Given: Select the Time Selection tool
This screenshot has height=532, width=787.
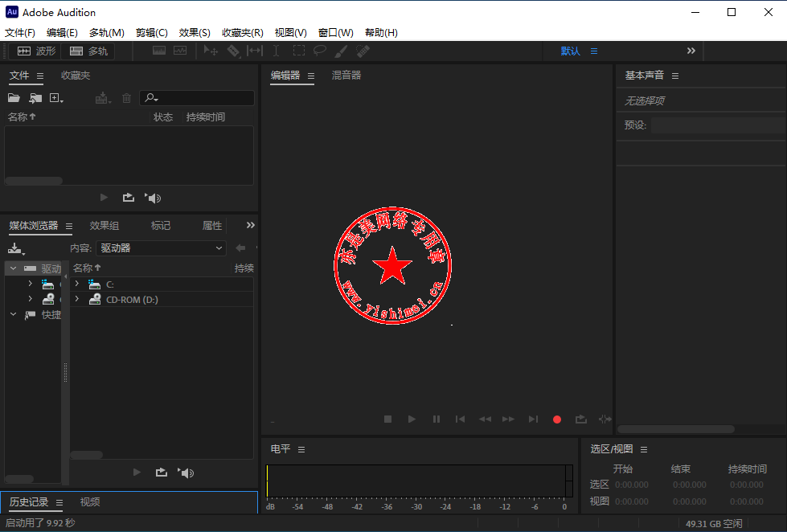Looking at the screenshot, I should point(276,51).
